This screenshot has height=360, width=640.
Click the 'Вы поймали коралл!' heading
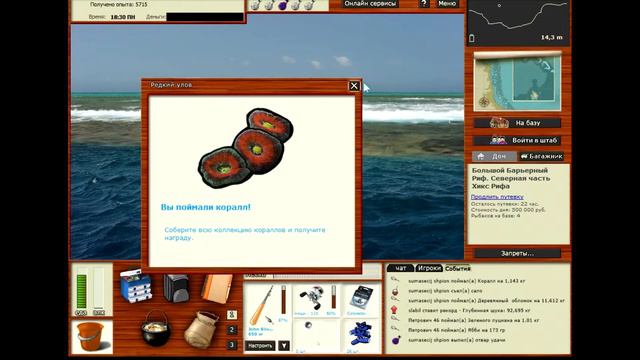coord(205,207)
